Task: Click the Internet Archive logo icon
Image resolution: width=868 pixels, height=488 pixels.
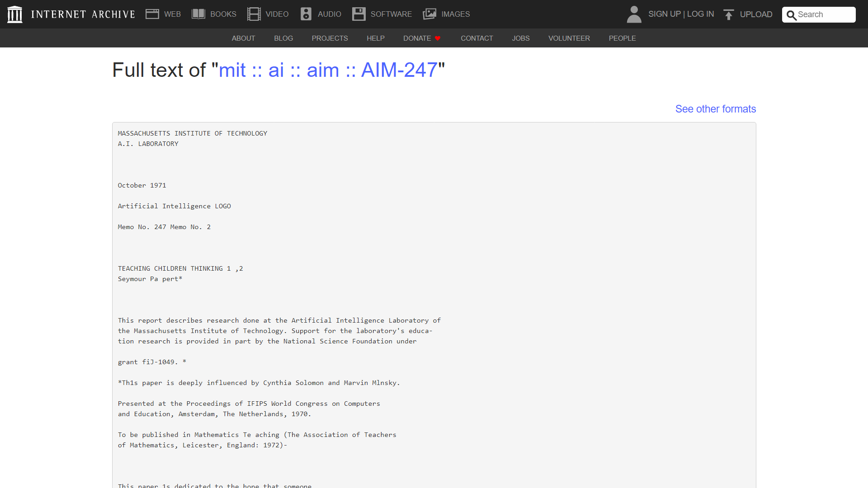Action: tap(15, 14)
